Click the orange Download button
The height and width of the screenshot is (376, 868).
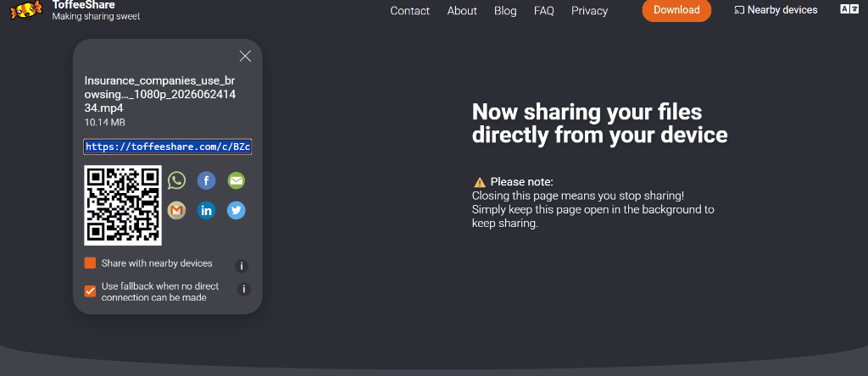pos(676,10)
